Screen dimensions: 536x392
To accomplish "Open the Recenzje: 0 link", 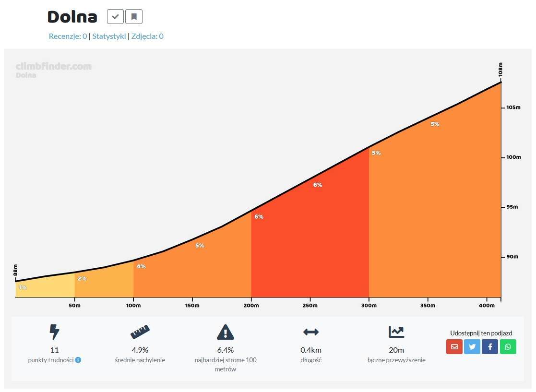I will tap(68, 36).
